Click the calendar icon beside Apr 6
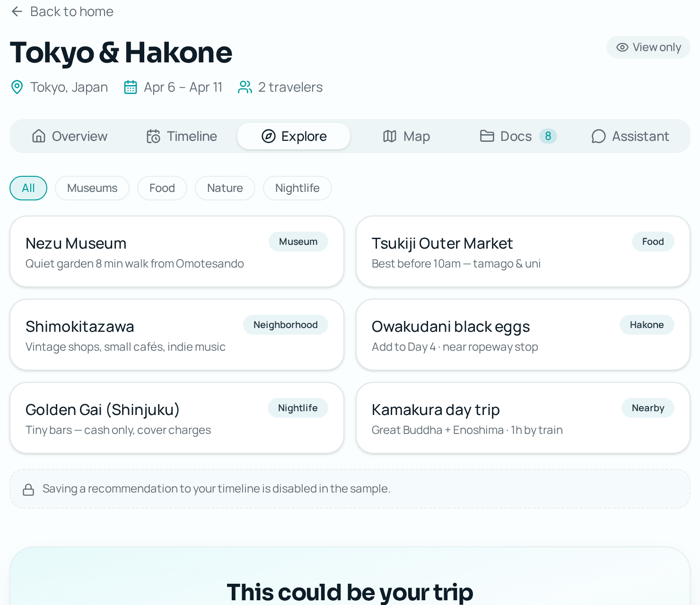The height and width of the screenshot is (605, 700). (x=131, y=87)
